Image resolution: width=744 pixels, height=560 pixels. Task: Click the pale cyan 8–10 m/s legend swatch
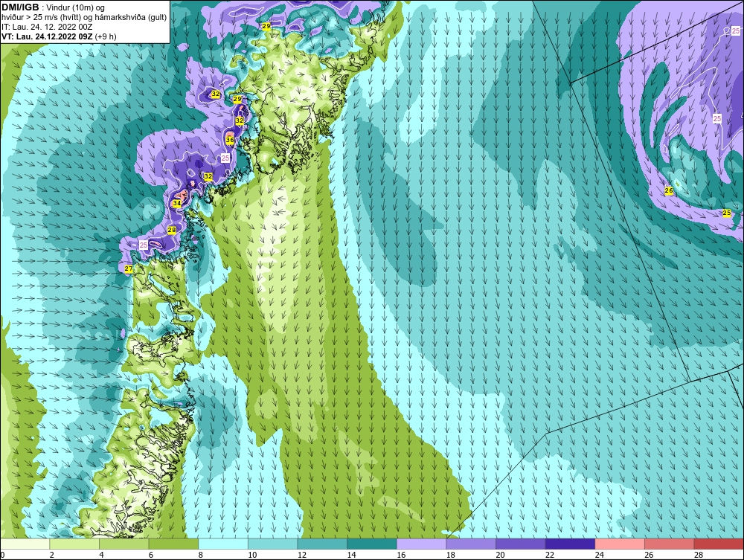pyautogui.click(x=223, y=544)
